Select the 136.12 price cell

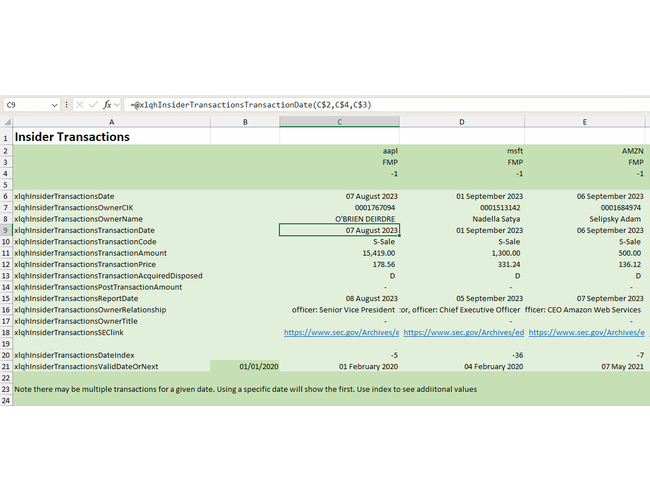[585, 265]
